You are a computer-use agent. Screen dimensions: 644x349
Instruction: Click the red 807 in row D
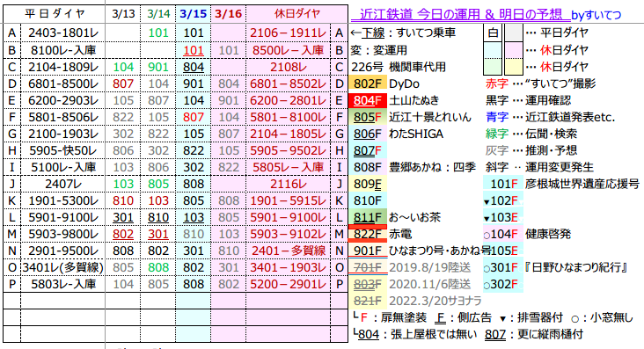tap(123, 84)
